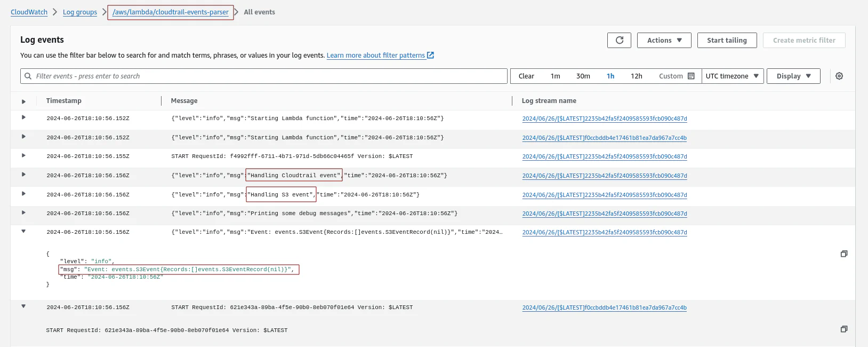Copy the expanded S3Event JSON message
The height and width of the screenshot is (347, 868).
click(844, 254)
